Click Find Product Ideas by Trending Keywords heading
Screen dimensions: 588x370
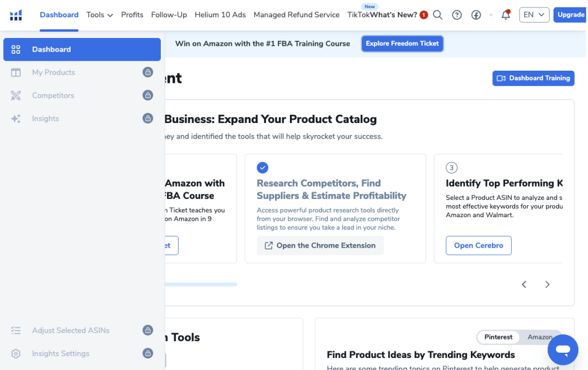pyautogui.click(x=421, y=354)
